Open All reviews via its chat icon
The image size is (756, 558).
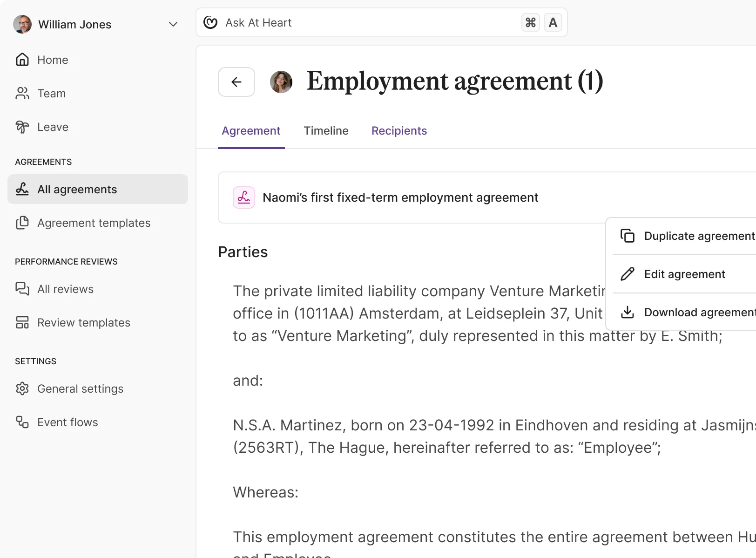pyautogui.click(x=22, y=289)
